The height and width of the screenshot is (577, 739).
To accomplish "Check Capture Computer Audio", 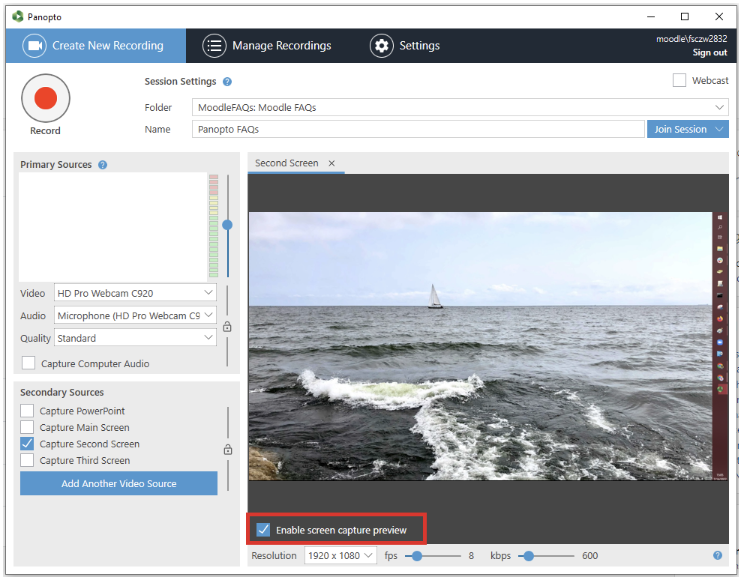I will click(29, 363).
